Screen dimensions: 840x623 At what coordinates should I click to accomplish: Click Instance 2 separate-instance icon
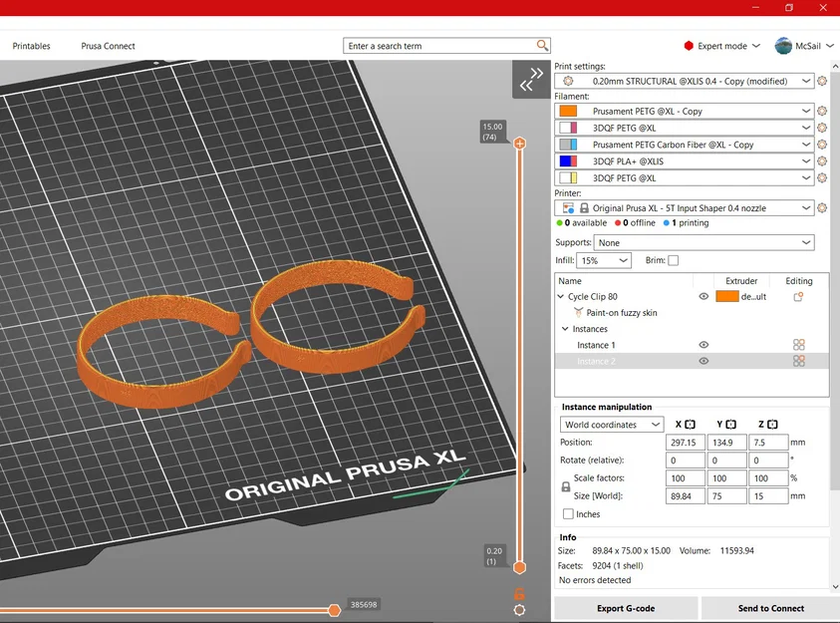pos(799,361)
